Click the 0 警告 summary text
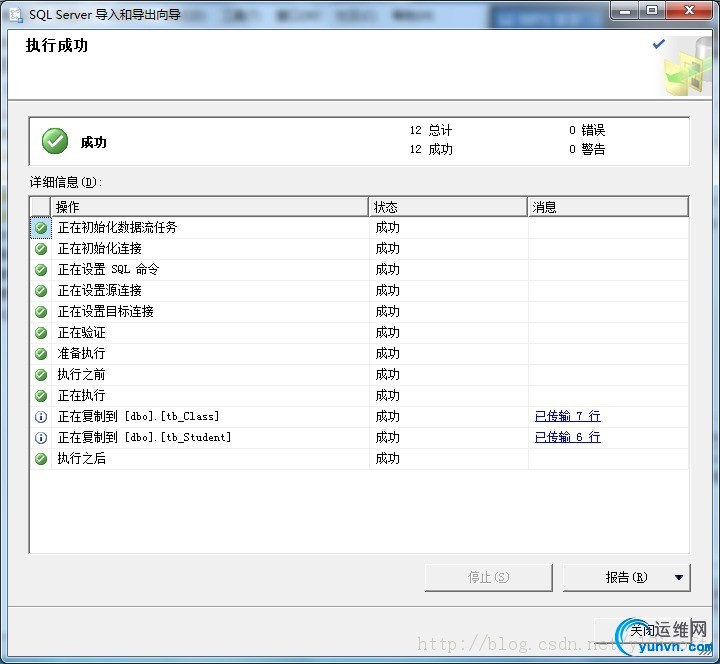The width and height of the screenshot is (720, 664). coord(587,149)
